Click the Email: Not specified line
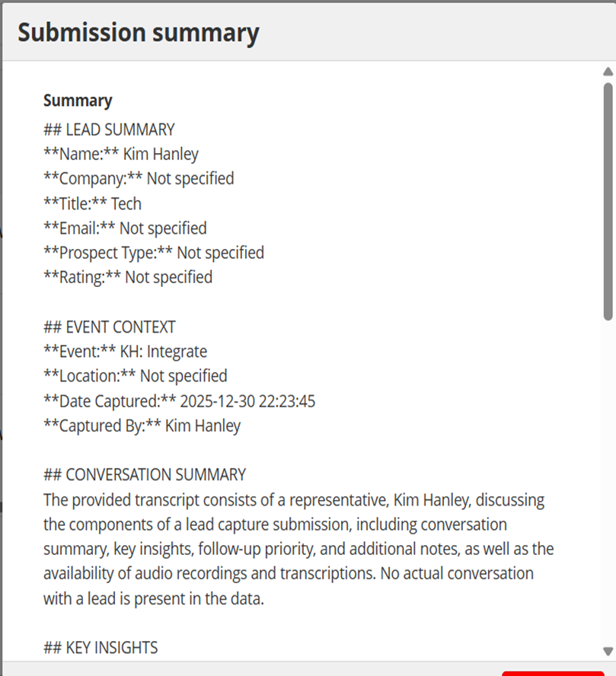616x676 pixels. tap(125, 228)
